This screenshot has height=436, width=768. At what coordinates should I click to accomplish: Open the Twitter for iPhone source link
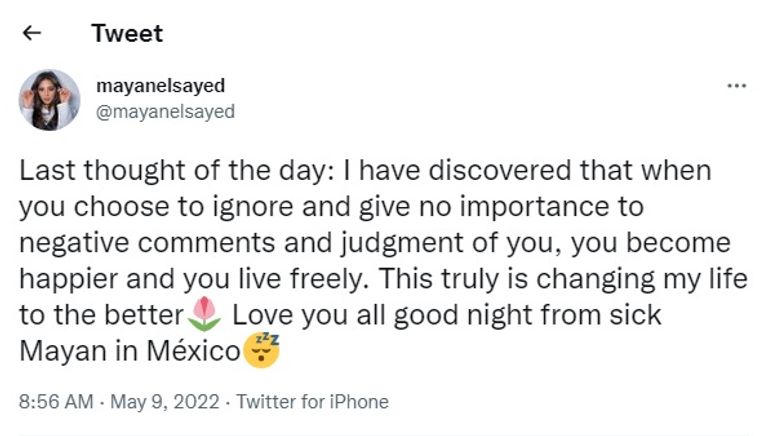click(312, 402)
